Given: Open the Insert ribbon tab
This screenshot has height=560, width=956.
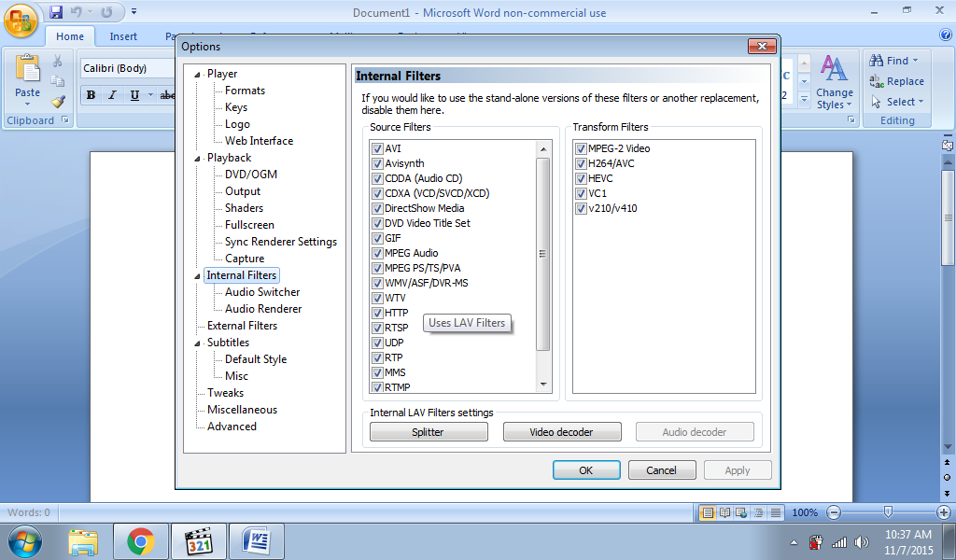Looking at the screenshot, I should click(x=123, y=36).
